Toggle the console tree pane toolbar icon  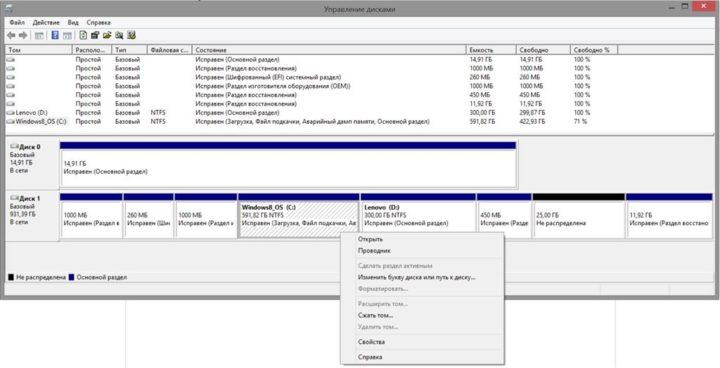(x=39, y=35)
